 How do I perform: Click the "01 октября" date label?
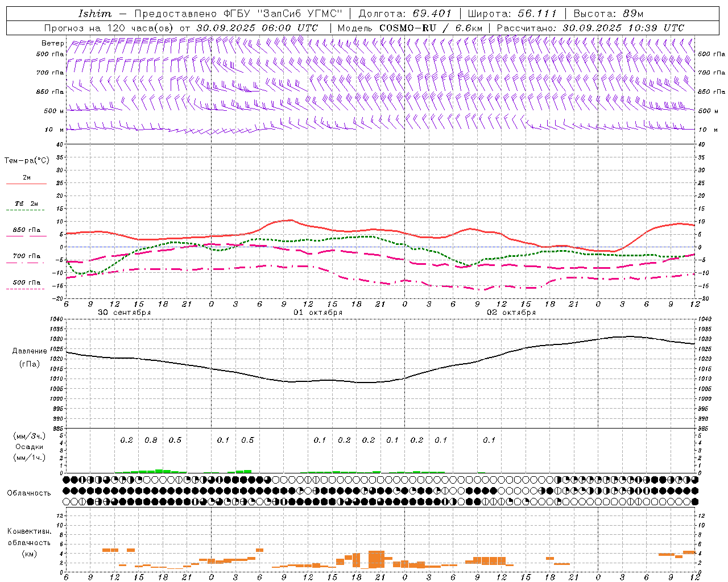318,313
